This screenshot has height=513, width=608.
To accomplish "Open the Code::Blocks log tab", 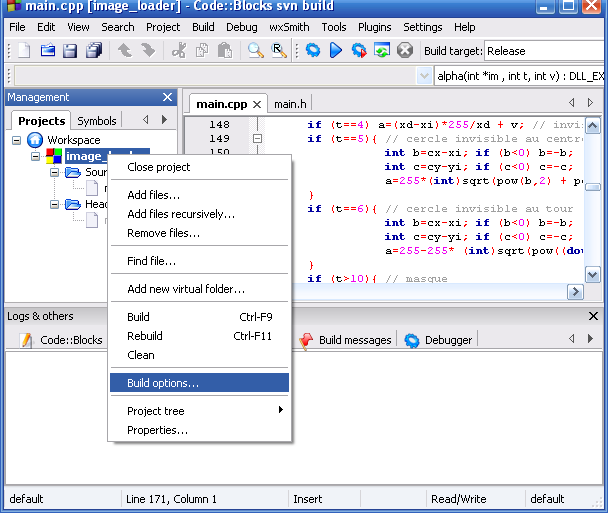I will [x=62, y=340].
